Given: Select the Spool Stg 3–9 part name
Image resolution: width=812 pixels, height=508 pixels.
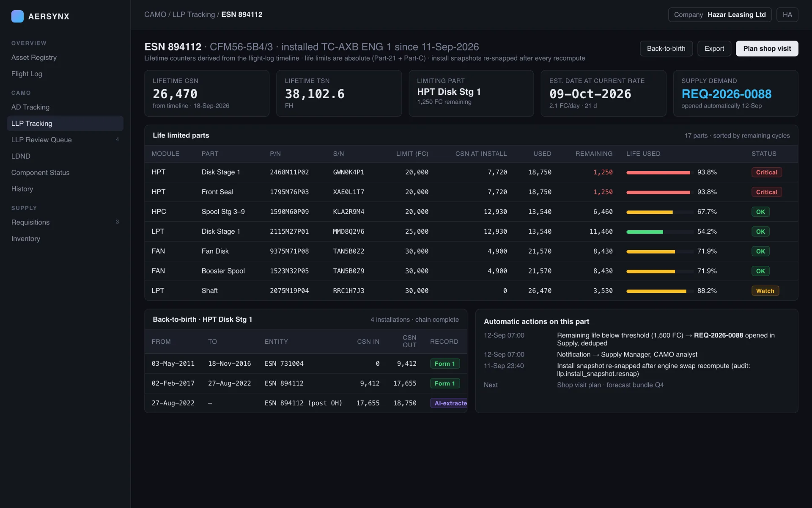Looking at the screenshot, I should tap(223, 212).
